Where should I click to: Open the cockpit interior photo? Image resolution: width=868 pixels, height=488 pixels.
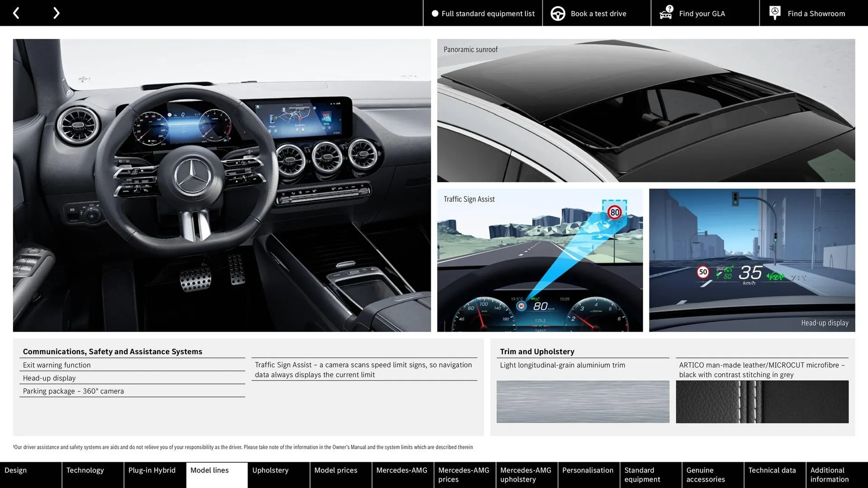click(222, 185)
